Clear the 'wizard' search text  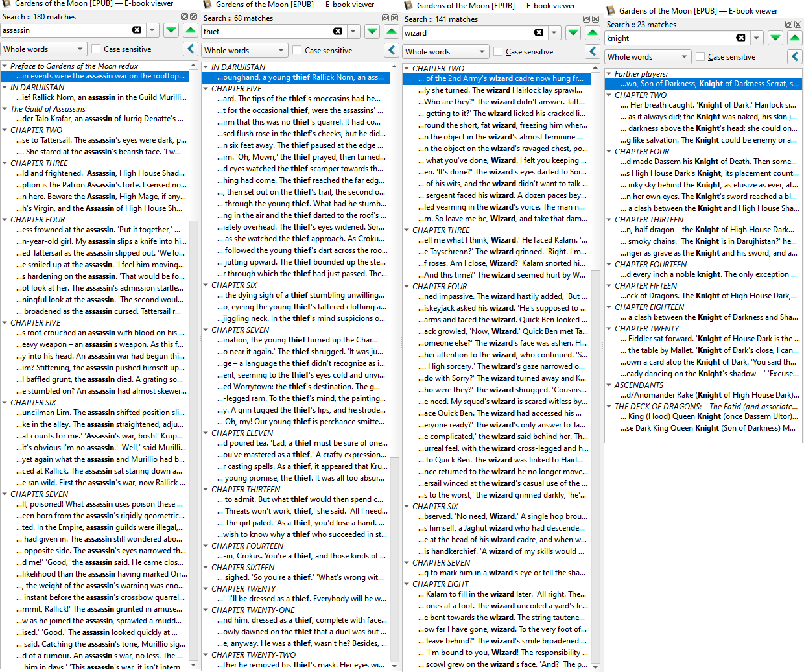coord(538,32)
